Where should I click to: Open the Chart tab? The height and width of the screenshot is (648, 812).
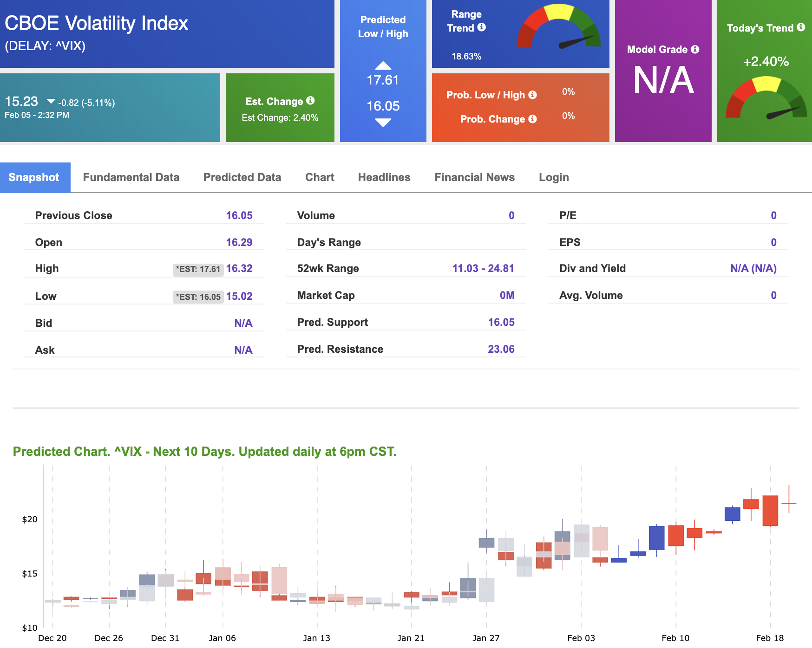320,177
